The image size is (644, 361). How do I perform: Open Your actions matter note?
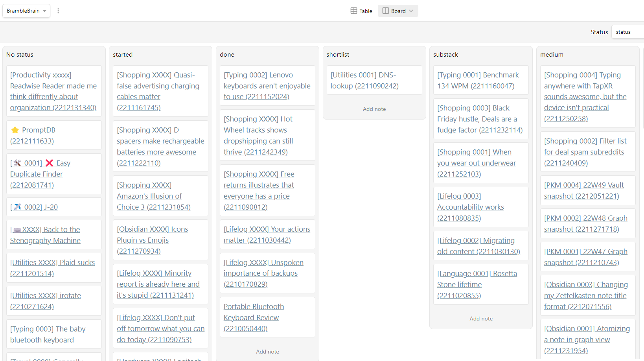point(267,234)
